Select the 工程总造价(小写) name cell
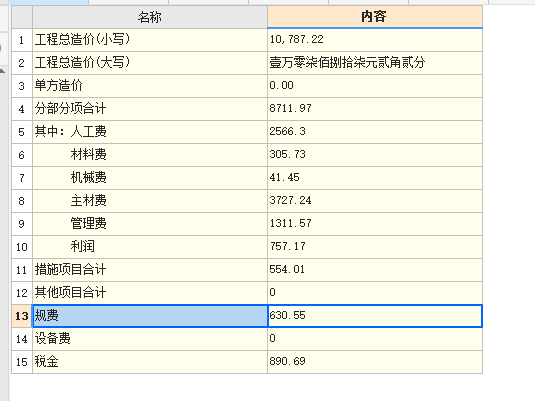This screenshot has height=401, width=535. (x=150, y=40)
